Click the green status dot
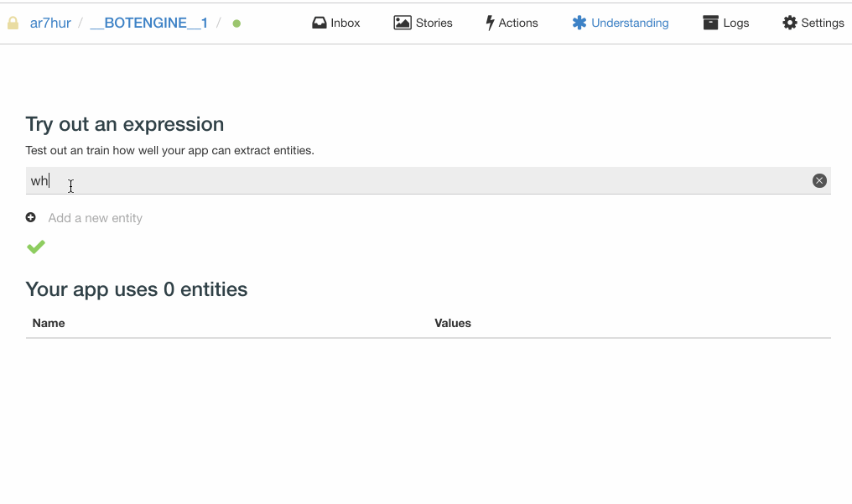The height and width of the screenshot is (504, 852). [x=236, y=23]
